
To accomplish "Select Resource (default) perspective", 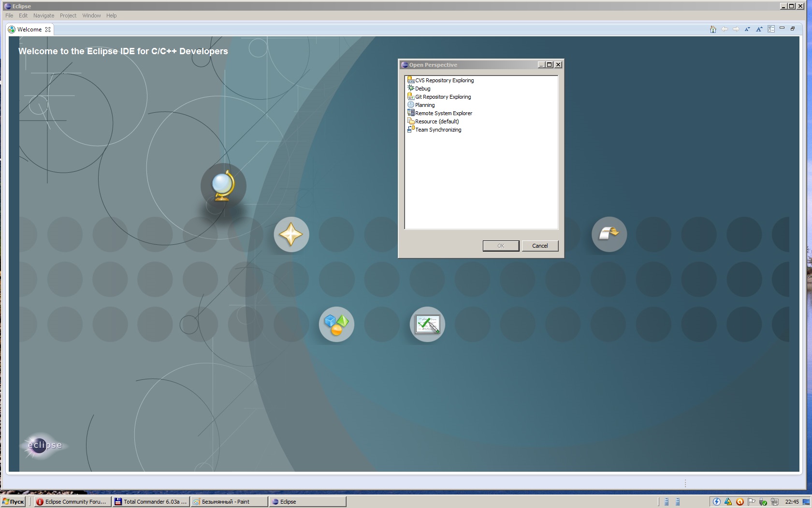I will click(x=433, y=121).
